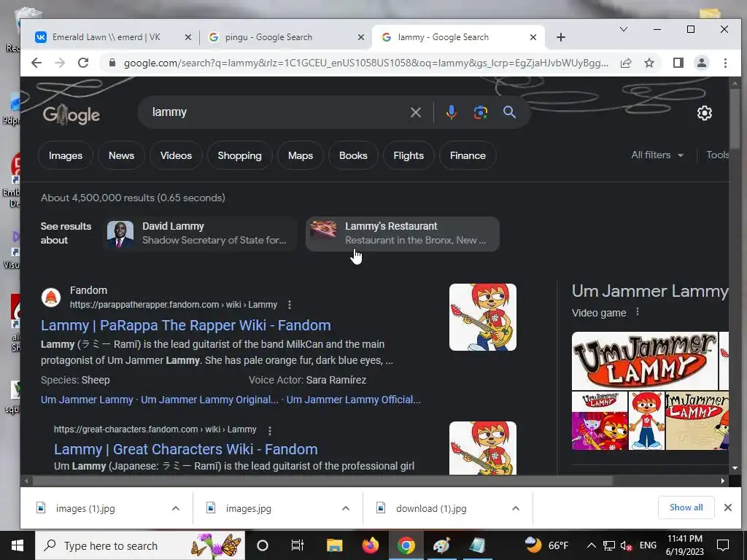Open the notifications action center
Image resolution: width=747 pixels, height=560 pixels.
[x=723, y=545]
